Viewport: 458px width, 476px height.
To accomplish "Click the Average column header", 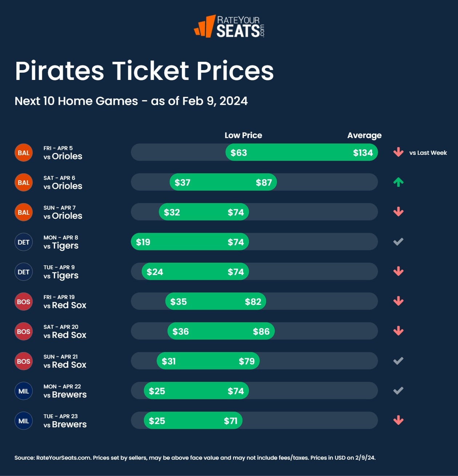I will coord(364,136).
